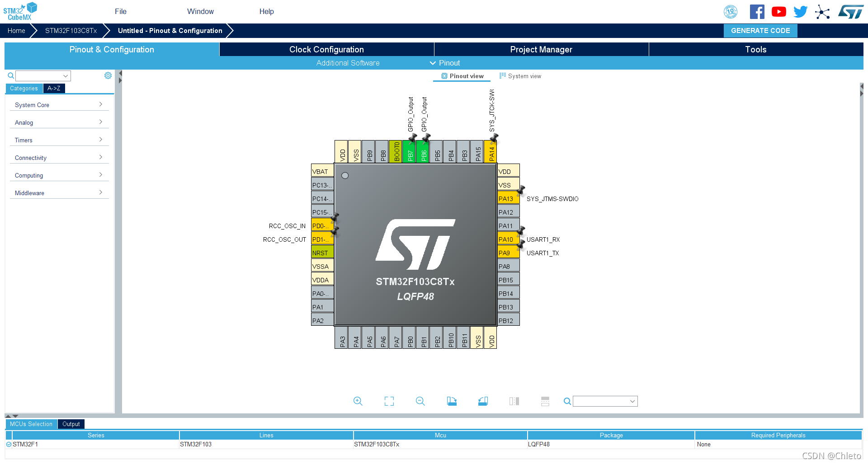Select pin PA10 USART1_RX
868x464 pixels.
(x=509, y=239)
